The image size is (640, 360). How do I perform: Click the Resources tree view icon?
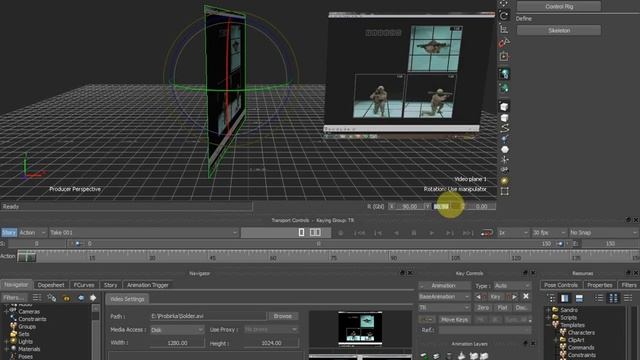tap(551, 298)
